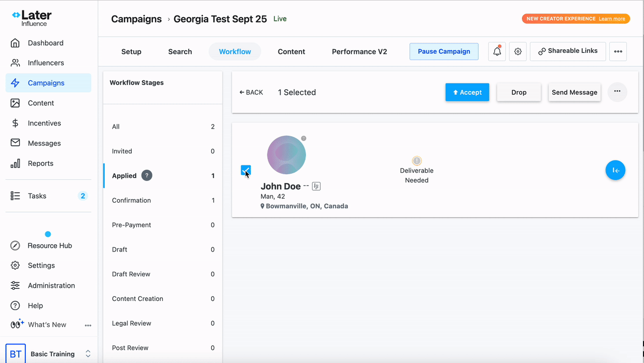Expand the Basic Training account switcher

pyautogui.click(x=88, y=354)
